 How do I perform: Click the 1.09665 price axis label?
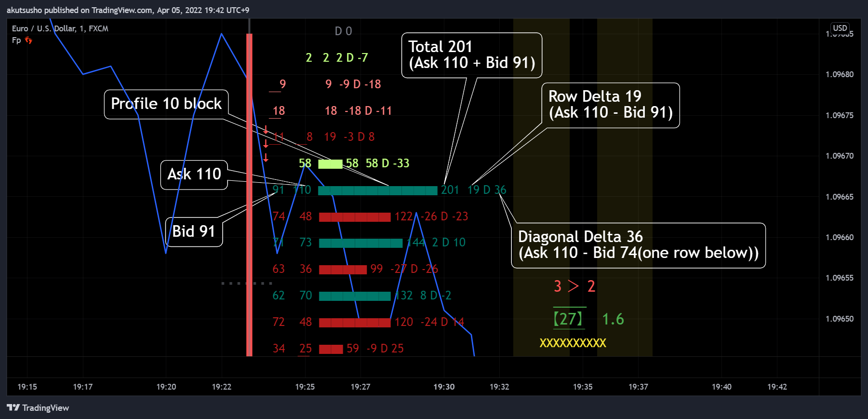tap(840, 197)
